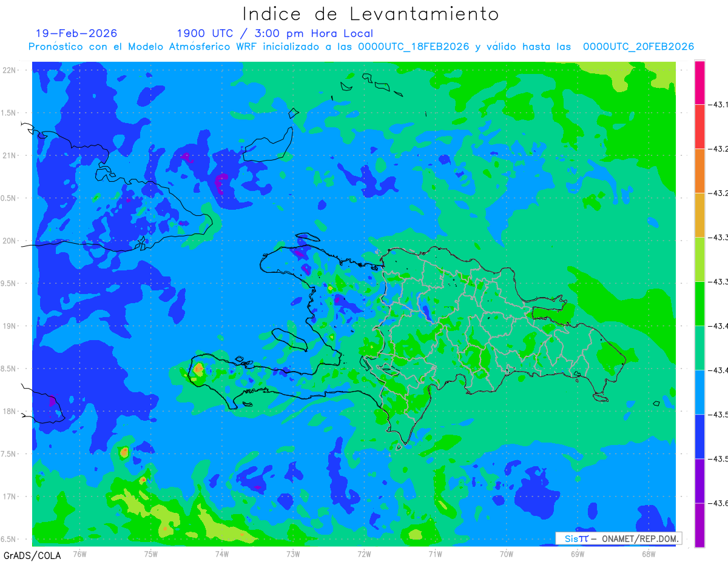The width and height of the screenshot is (728, 562).
Task: Click the dark orange swatch in the legend
Action: [x=699, y=171]
